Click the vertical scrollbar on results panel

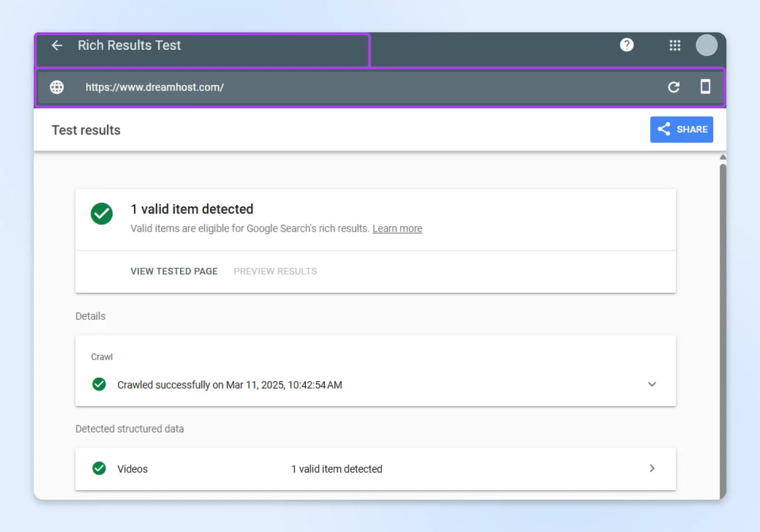click(722, 328)
